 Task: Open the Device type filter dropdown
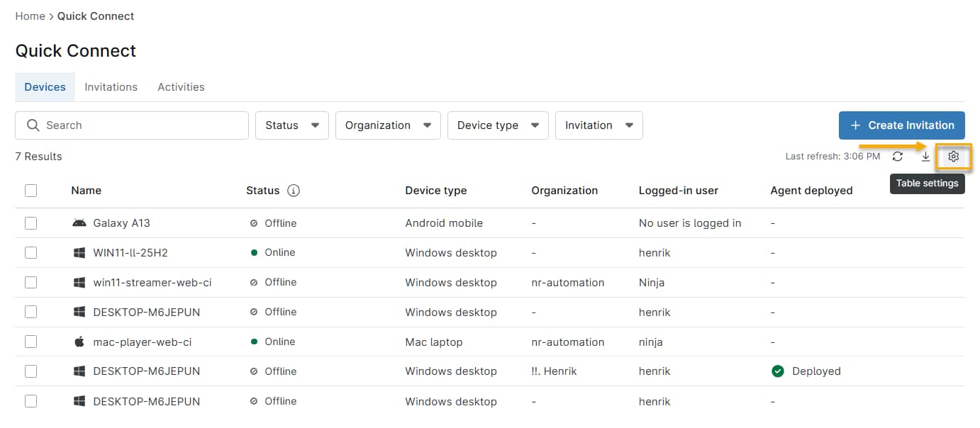[x=498, y=125]
